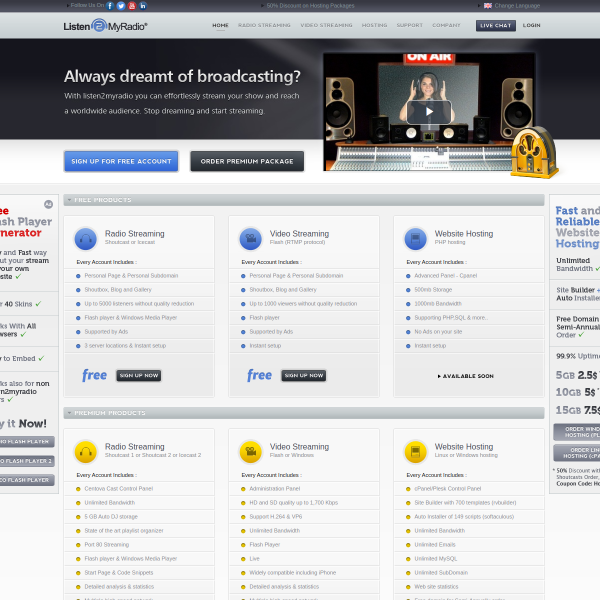Viewport: 600px width, 600px height.
Task: Open the YouTube follow icon
Action: (x=132, y=6)
